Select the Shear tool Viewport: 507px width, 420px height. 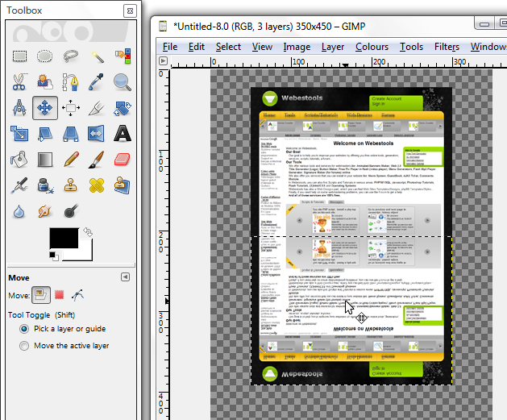(44, 134)
